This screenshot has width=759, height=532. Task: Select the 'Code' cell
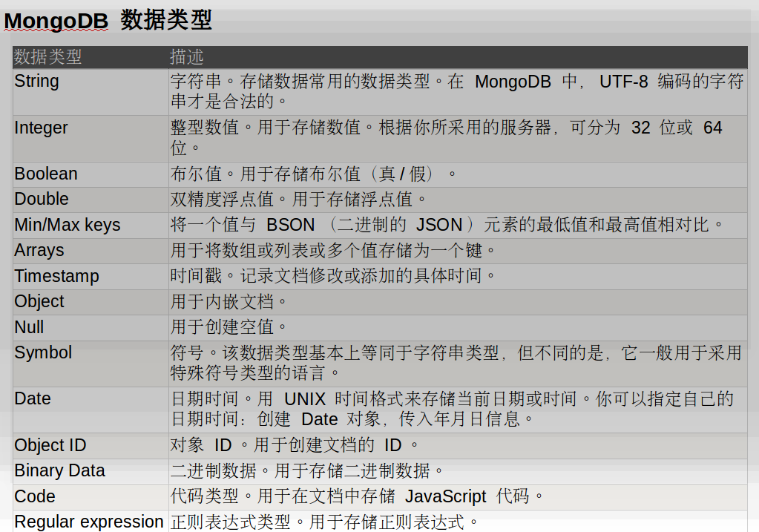[91, 496]
